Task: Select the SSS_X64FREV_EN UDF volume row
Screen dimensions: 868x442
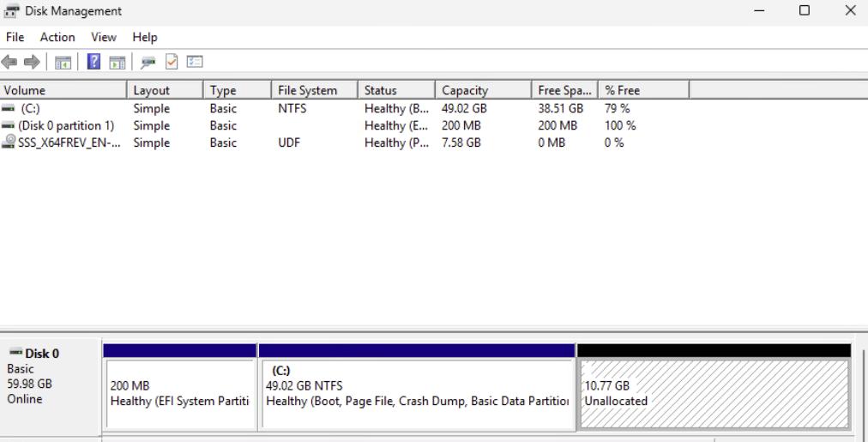Action: tap(69, 143)
